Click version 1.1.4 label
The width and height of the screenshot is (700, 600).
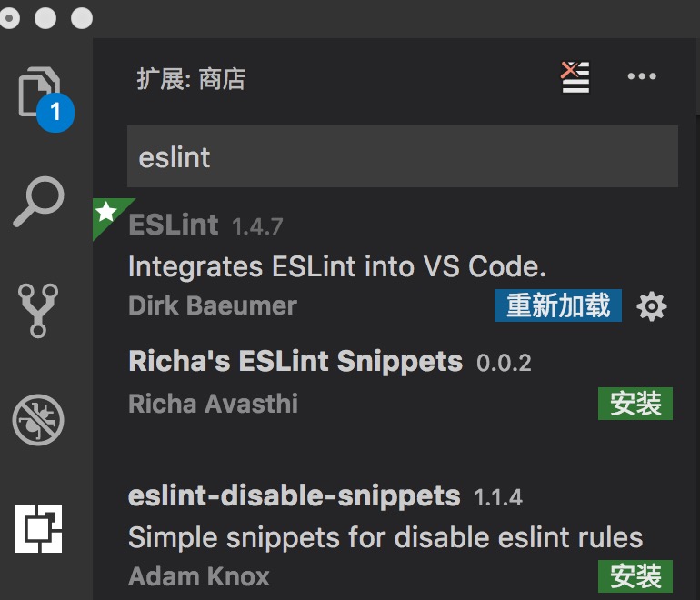coord(498,498)
